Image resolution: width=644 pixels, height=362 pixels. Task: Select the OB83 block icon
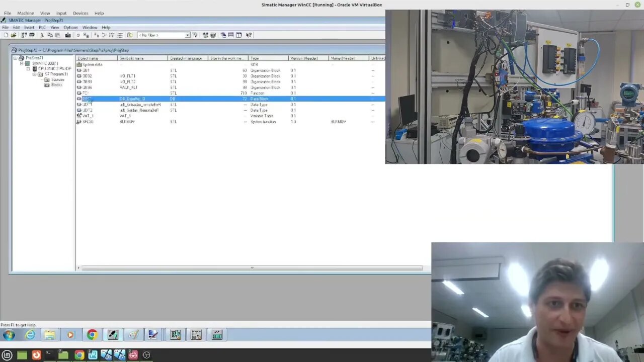(x=79, y=81)
